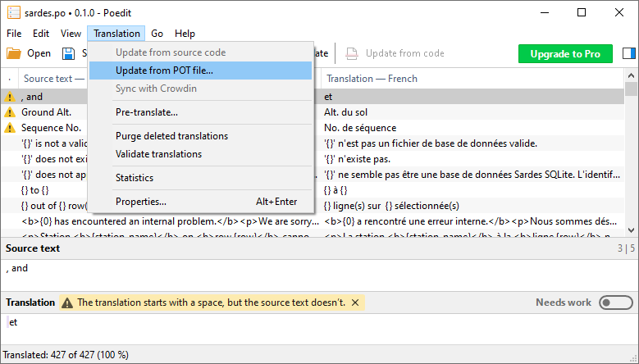Sort by Source text column header
The image size is (639, 364).
54,79
